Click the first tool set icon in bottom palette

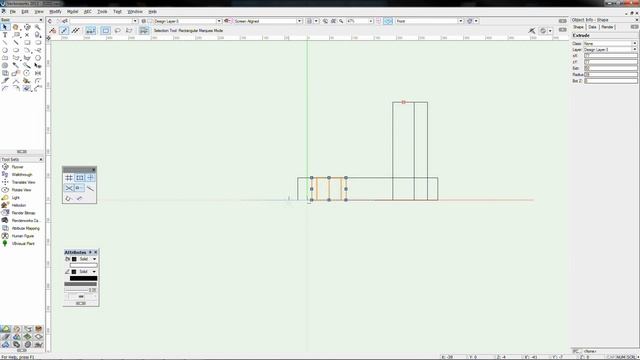click(5, 329)
